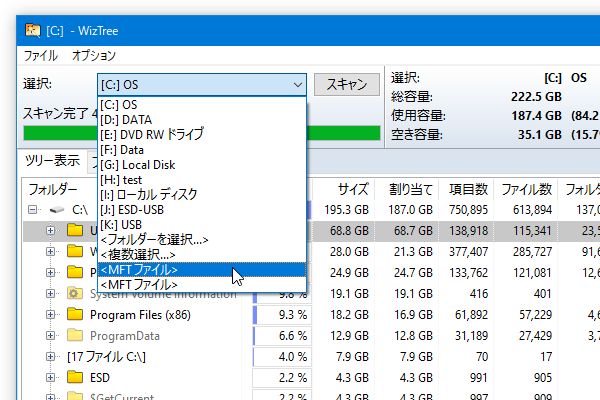Sort by 割り当て column header

tap(407, 189)
